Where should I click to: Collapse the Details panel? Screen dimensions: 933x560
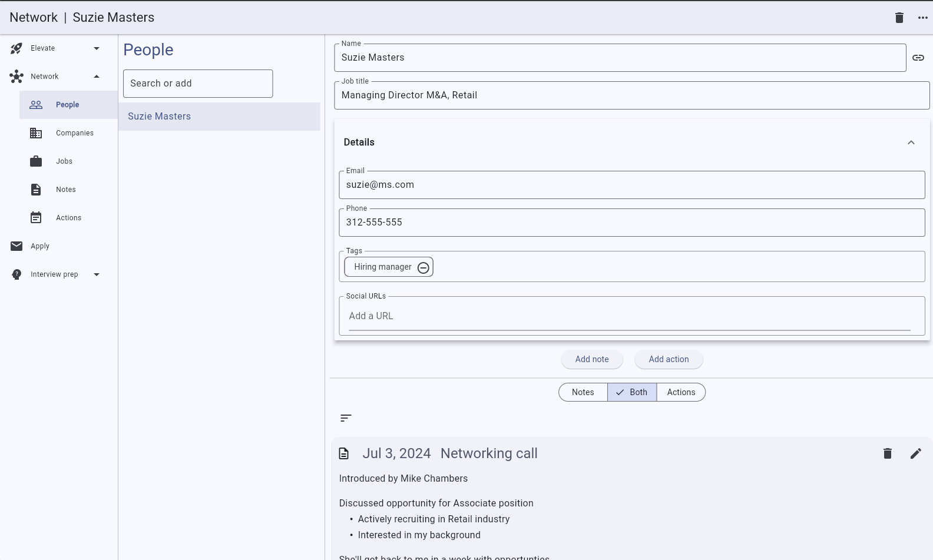[911, 143]
